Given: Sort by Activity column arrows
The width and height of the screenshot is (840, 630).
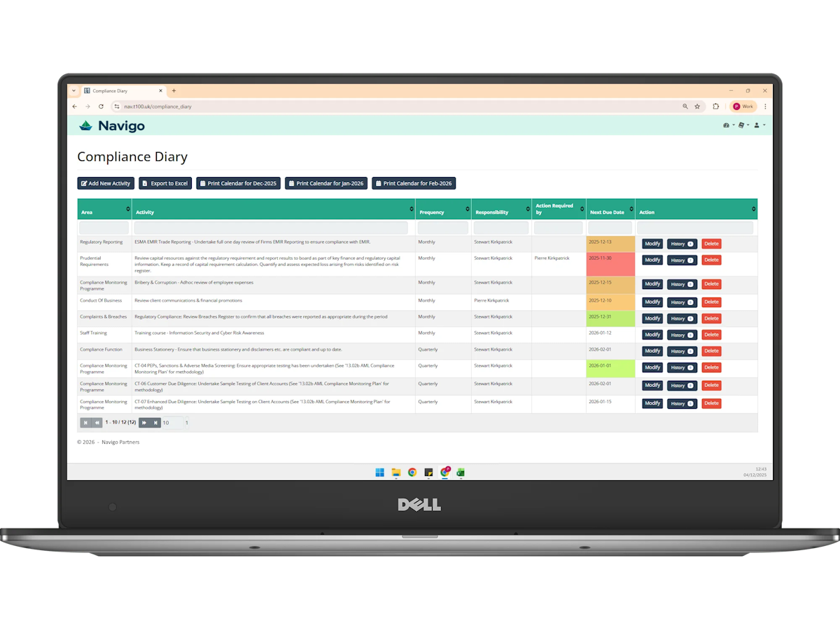Looking at the screenshot, I should click(411, 209).
